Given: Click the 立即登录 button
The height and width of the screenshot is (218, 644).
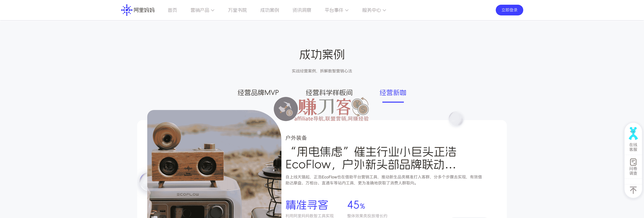Looking at the screenshot, I should click(x=509, y=10).
